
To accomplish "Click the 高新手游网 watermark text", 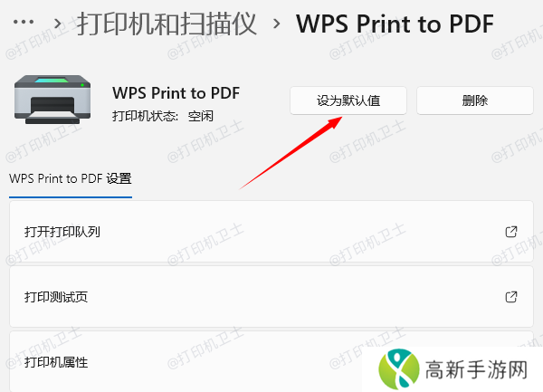I will pos(476,369).
